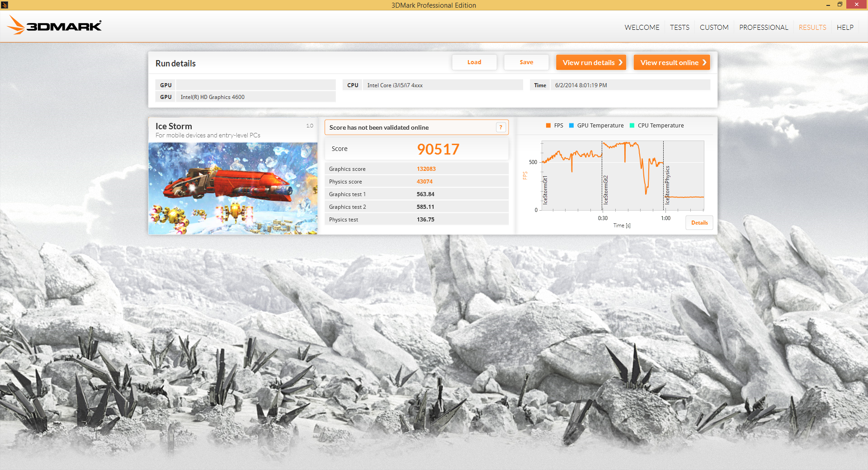The image size is (868, 470).
Task: Click the IceStormGt1 marker on the chart
Action: tap(545, 190)
